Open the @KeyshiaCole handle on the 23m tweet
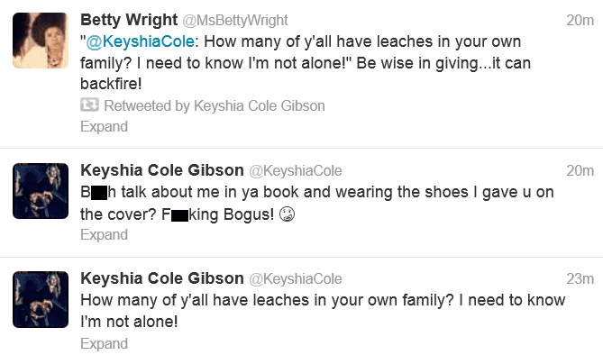Image resolution: width=603 pixels, height=364 pixels. click(x=296, y=278)
